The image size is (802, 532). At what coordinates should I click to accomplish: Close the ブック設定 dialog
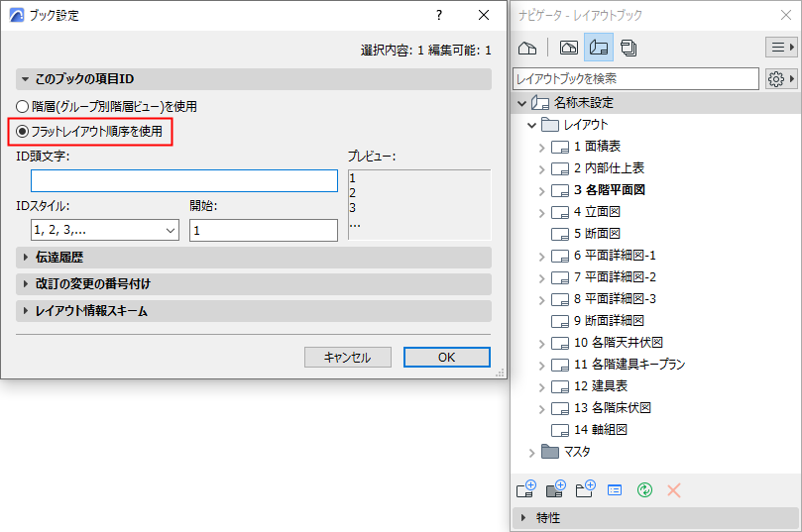(484, 15)
